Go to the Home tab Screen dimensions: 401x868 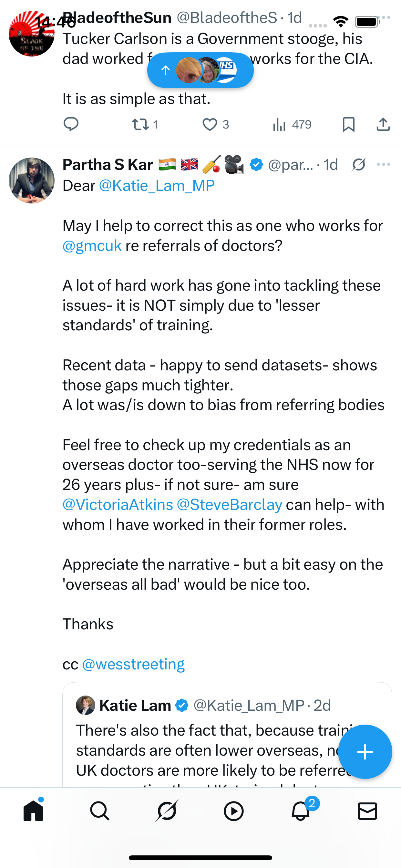pyautogui.click(x=33, y=811)
